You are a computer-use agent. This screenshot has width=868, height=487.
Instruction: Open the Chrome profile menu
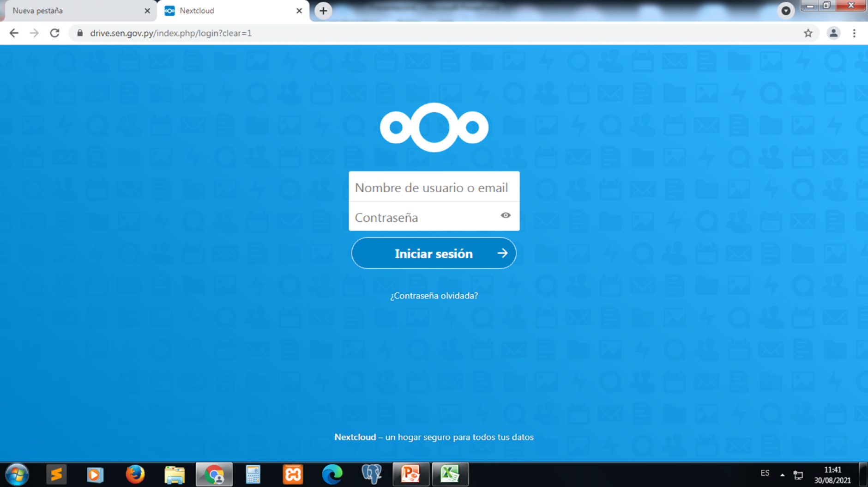click(x=833, y=33)
